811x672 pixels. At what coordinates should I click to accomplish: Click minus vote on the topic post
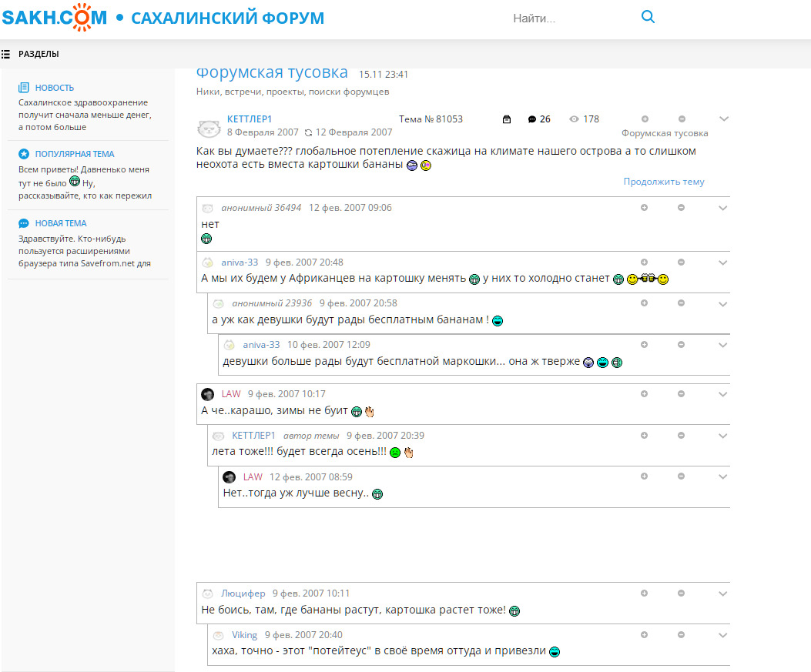tap(682, 119)
